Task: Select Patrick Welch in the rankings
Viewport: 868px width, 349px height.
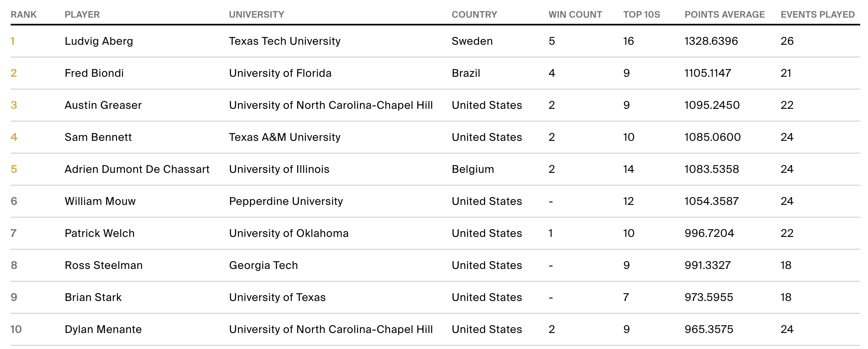Action: tap(100, 233)
